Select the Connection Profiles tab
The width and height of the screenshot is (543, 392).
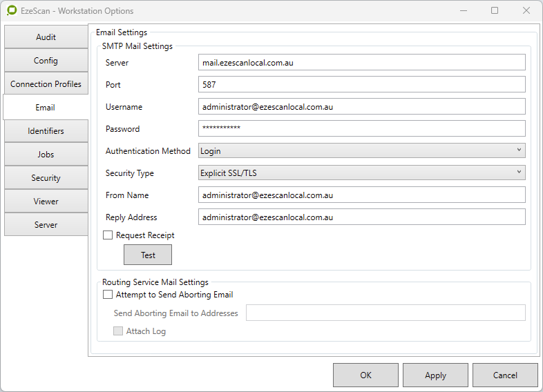click(x=46, y=84)
